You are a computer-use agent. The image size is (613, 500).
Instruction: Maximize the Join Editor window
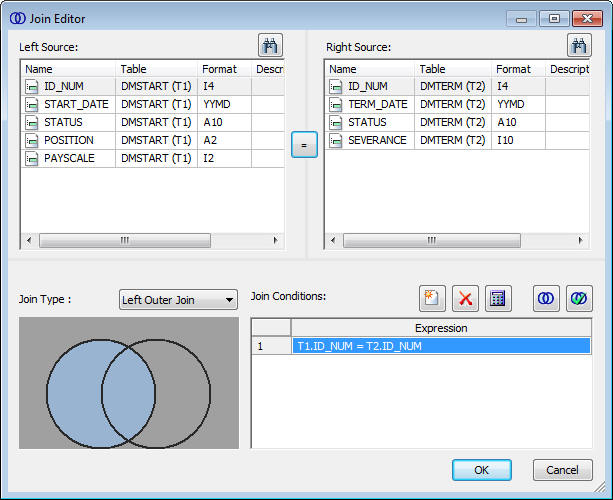pos(554,19)
